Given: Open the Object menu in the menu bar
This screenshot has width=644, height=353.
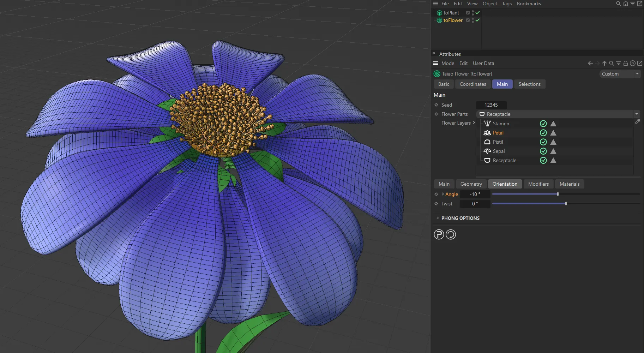Looking at the screenshot, I should click(x=489, y=4).
